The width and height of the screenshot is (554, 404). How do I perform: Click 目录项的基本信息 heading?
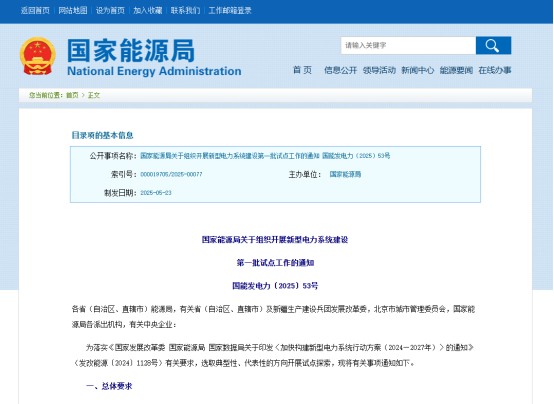[102, 135]
